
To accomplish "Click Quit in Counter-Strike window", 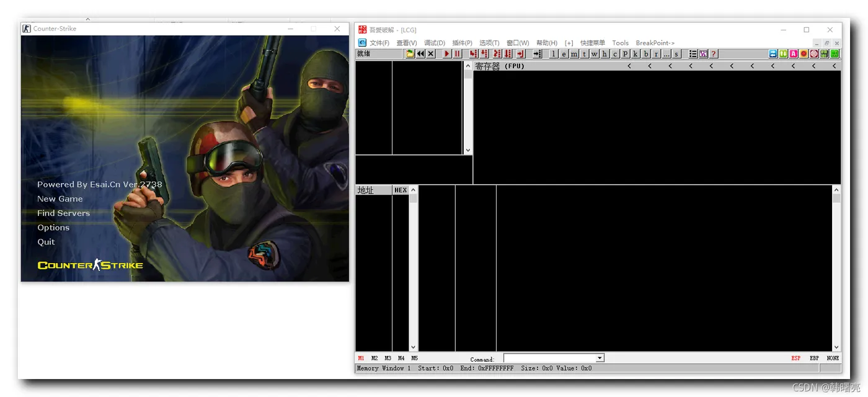I will [46, 242].
